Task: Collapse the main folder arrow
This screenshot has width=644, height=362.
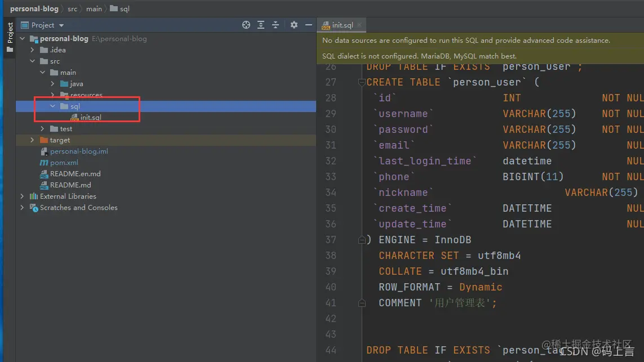Action: [43, 72]
